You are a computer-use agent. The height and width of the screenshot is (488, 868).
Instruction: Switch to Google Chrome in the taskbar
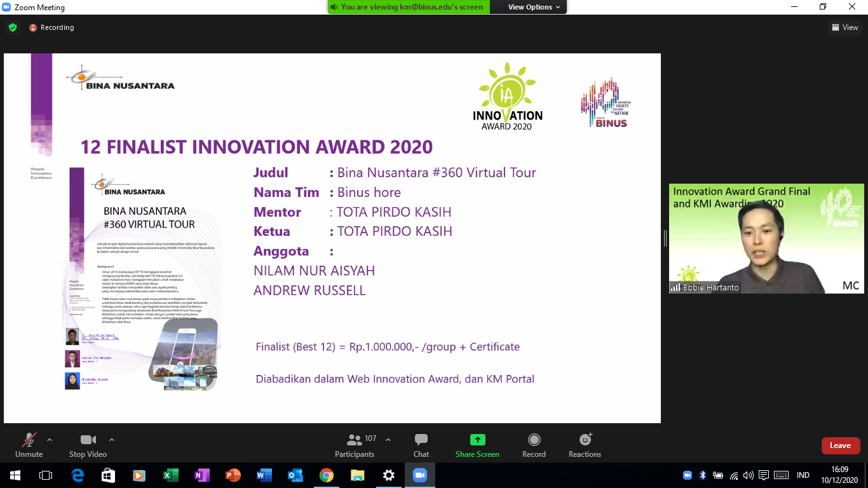327,475
